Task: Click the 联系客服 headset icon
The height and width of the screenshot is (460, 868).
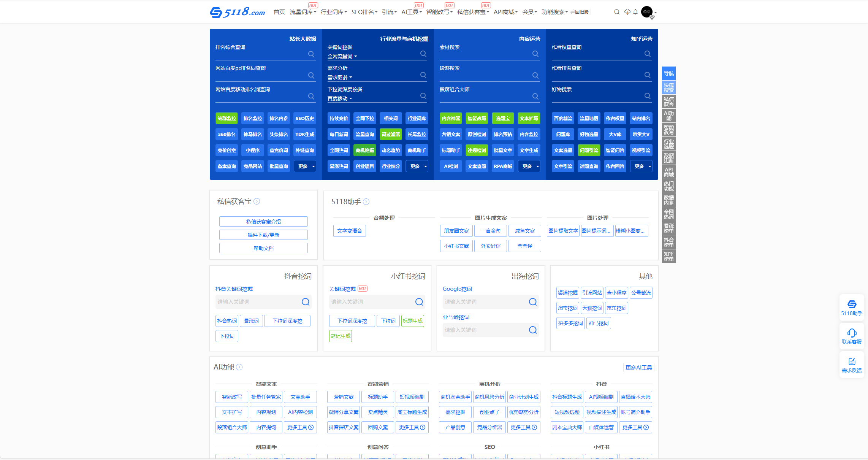Action: (x=852, y=333)
